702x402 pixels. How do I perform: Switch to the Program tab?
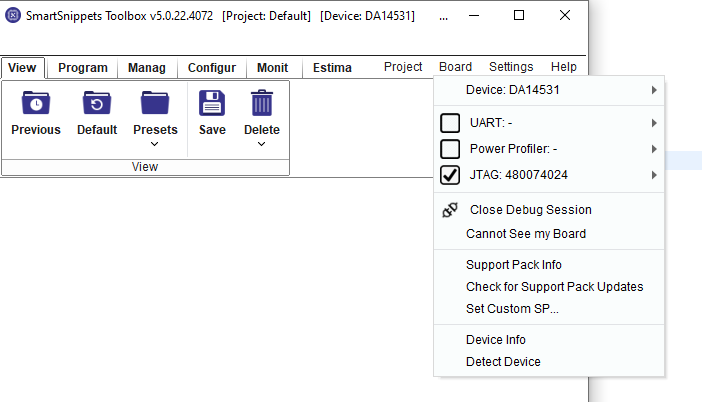pos(83,68)
